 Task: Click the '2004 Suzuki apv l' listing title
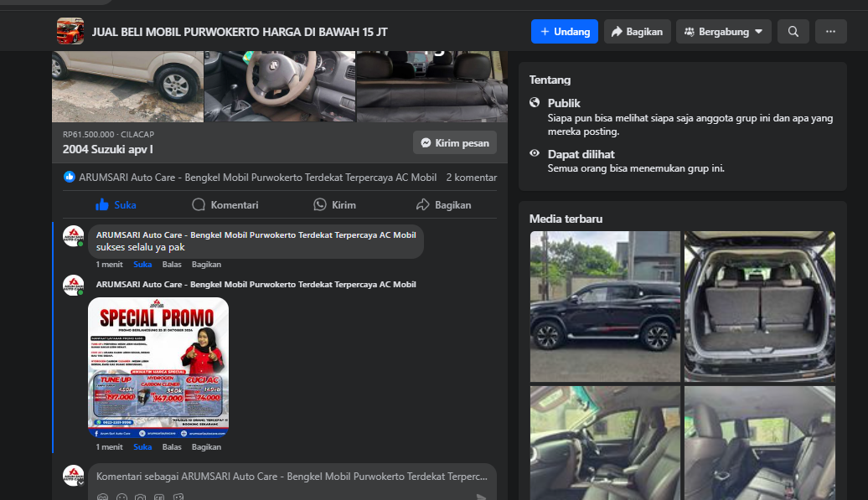(108, 149)
